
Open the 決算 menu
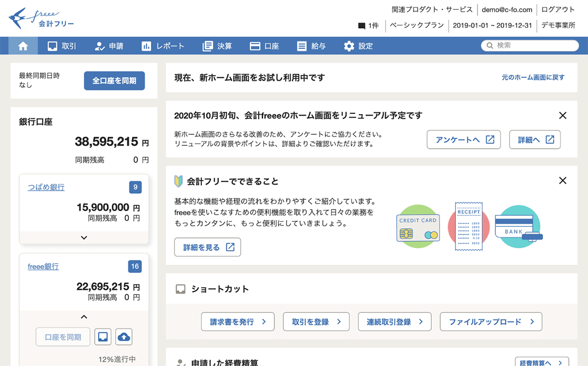coord(218,46)
